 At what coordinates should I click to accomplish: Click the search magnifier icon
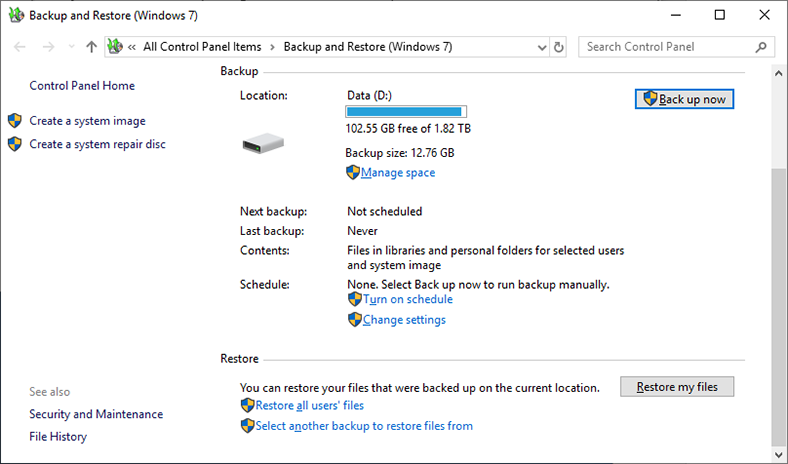point(761,47)
